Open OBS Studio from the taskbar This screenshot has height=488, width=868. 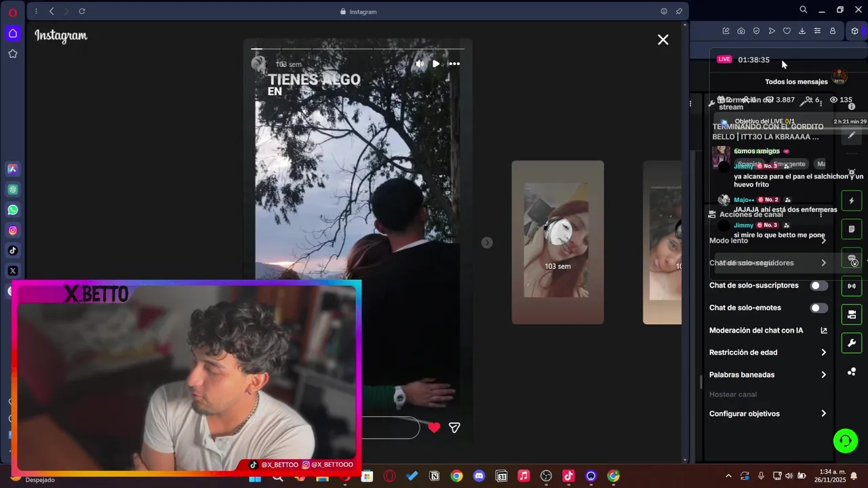click(x=546, y=476)
